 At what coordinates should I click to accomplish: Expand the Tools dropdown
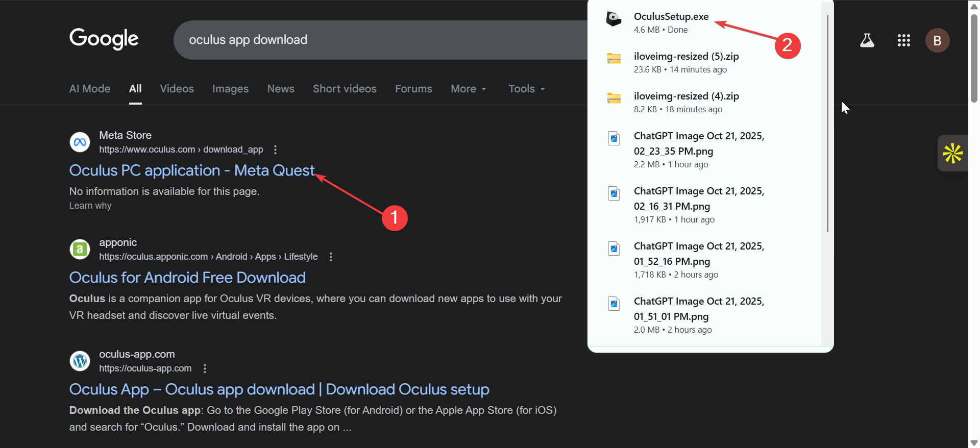pos(526,89)
